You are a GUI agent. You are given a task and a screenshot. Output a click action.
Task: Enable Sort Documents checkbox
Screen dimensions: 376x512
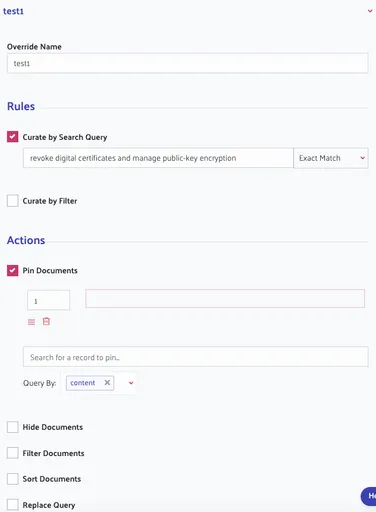[13, 479]
